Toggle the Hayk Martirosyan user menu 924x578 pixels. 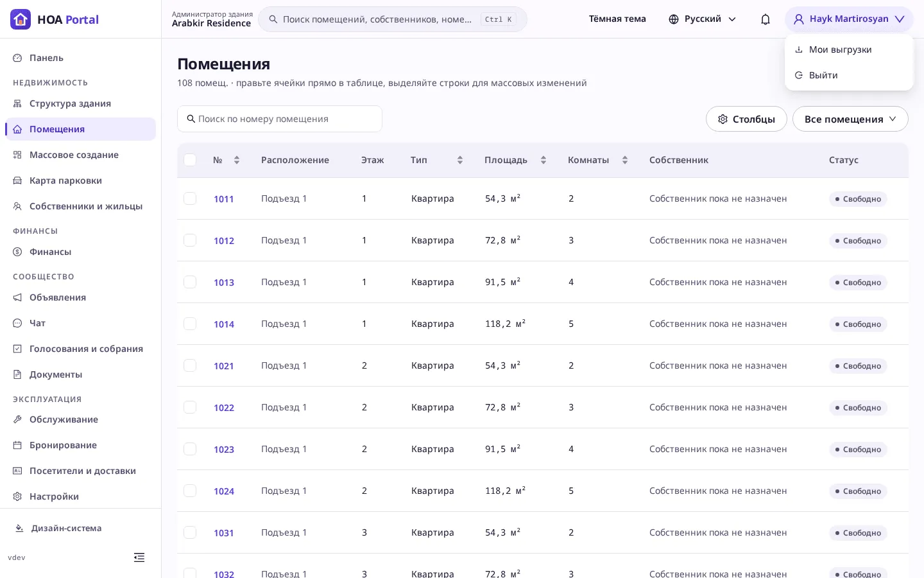tap(849, 19)
